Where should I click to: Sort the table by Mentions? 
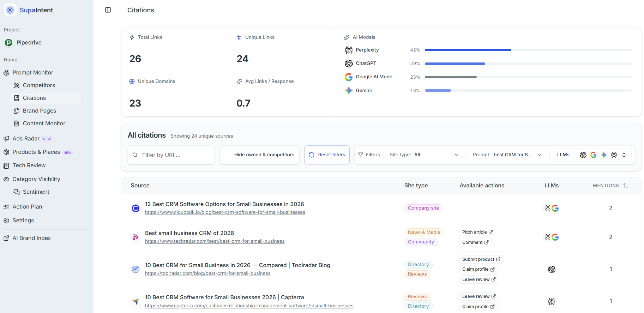(610, 186)
